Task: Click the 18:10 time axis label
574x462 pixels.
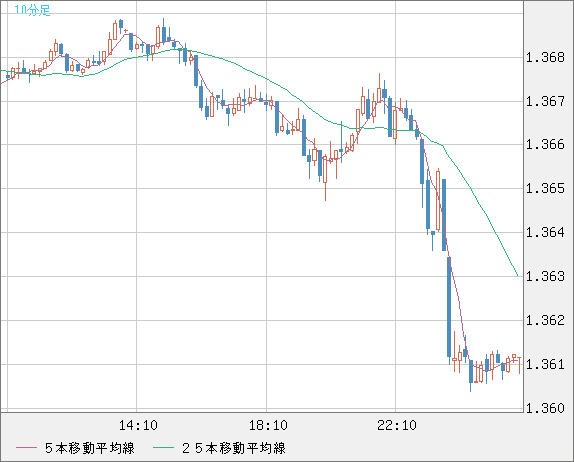Action: (x=268, y=425)
